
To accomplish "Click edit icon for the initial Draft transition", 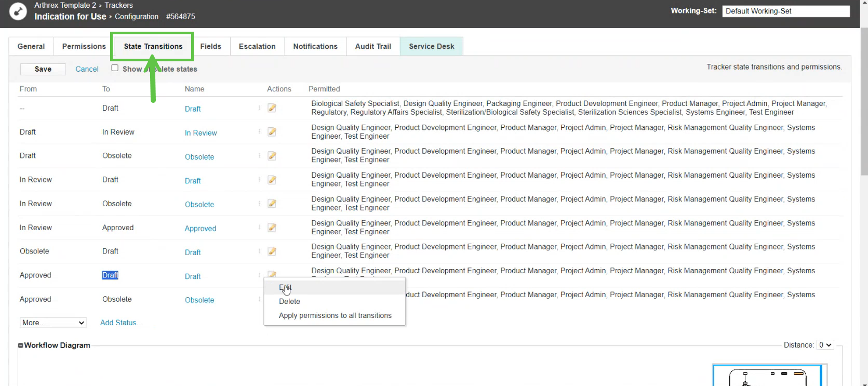I will click(272, 108).
